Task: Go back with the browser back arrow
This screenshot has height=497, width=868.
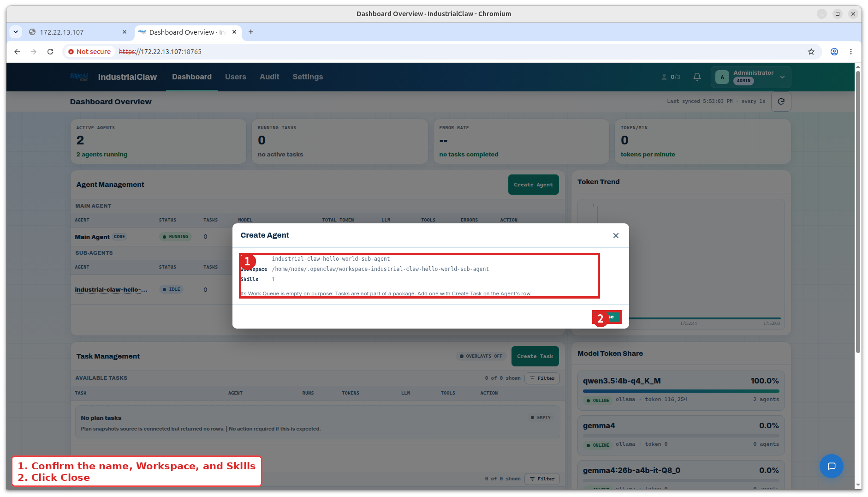Action: pyautogui.click(x=17, y=52)
